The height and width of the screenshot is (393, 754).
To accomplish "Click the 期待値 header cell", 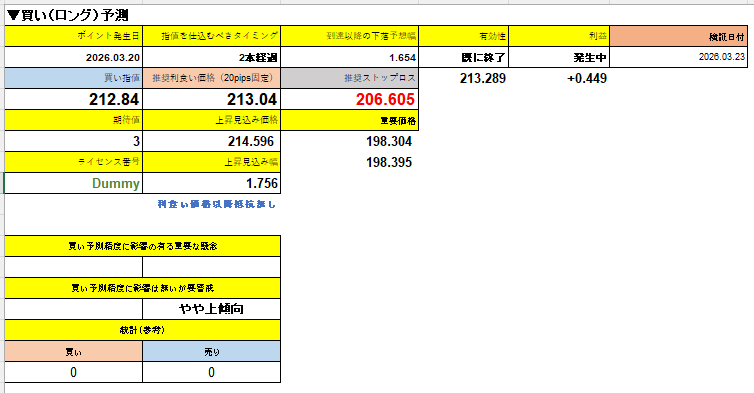I will [x=74, y=120].
